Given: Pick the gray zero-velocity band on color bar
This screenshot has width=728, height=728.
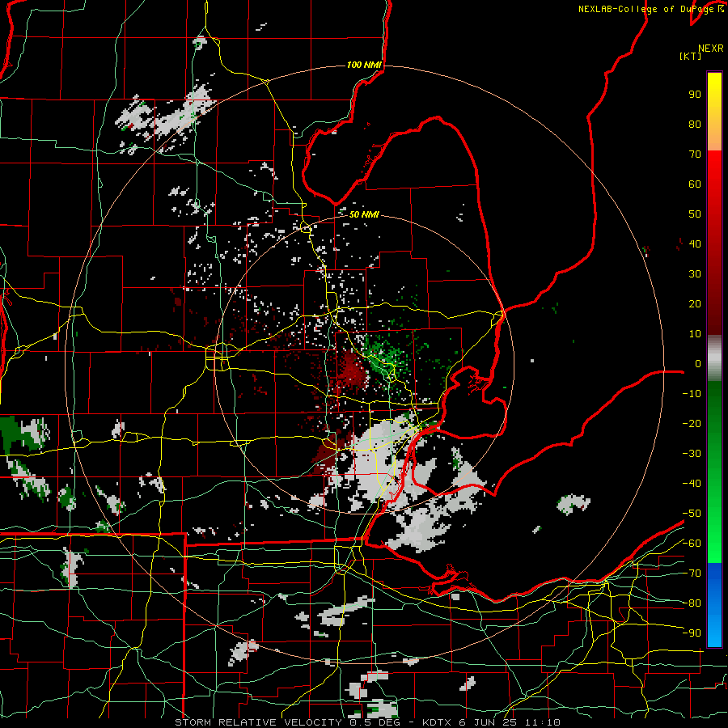Looking at the screenshot, I should pos(714,358).
